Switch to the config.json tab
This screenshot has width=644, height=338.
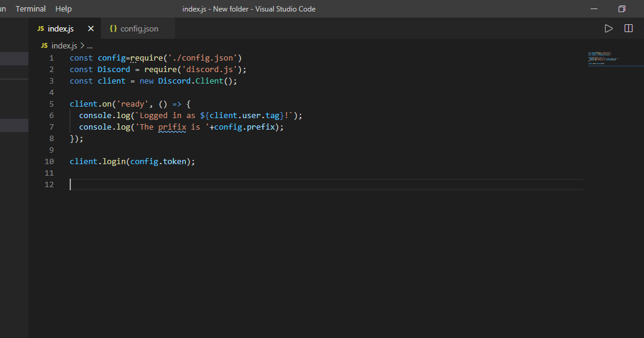(139, 28)
